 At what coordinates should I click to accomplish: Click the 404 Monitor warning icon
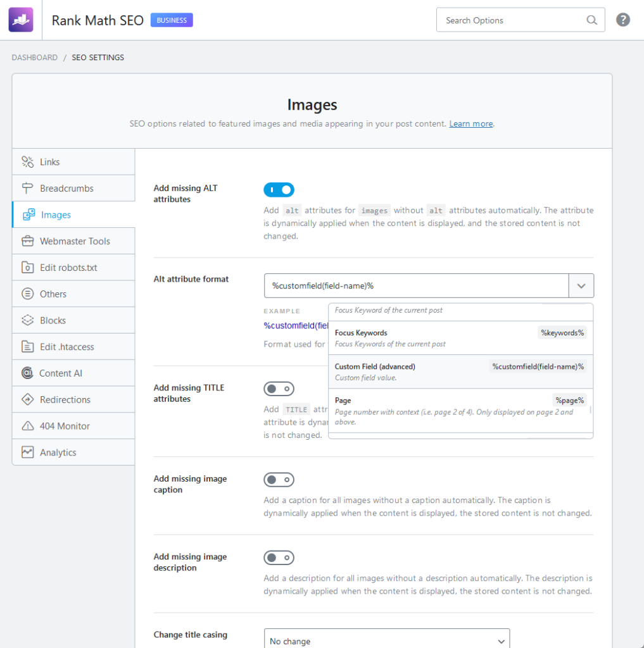tap(27, 426)
